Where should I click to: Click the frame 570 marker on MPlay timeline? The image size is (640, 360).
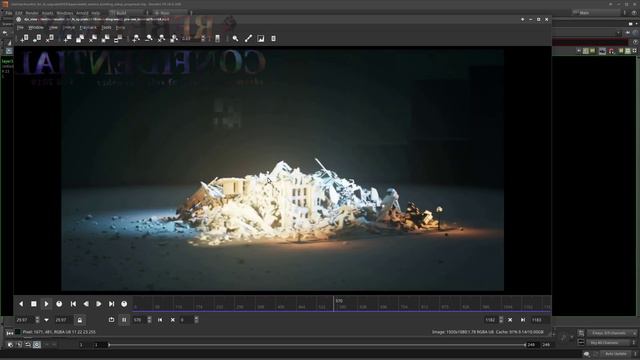(334, 304)
